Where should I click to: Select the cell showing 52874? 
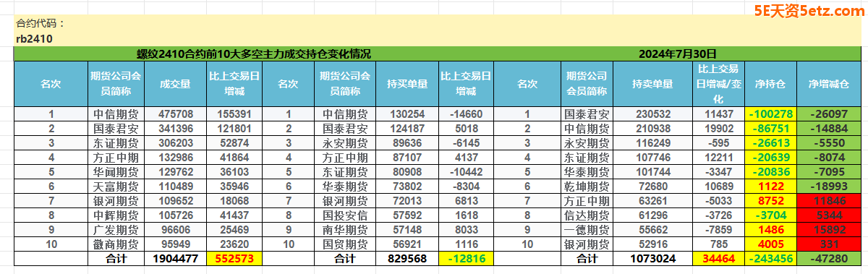pos(234,143)
